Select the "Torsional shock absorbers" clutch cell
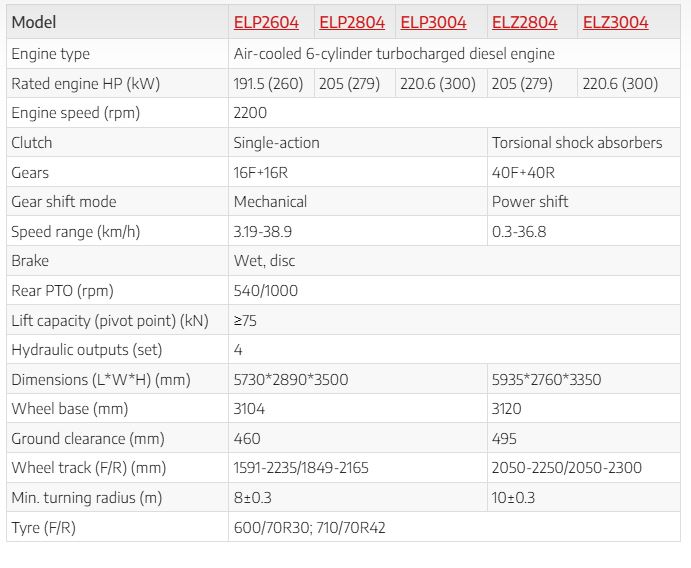691x568 pixels. coord(577,143)
